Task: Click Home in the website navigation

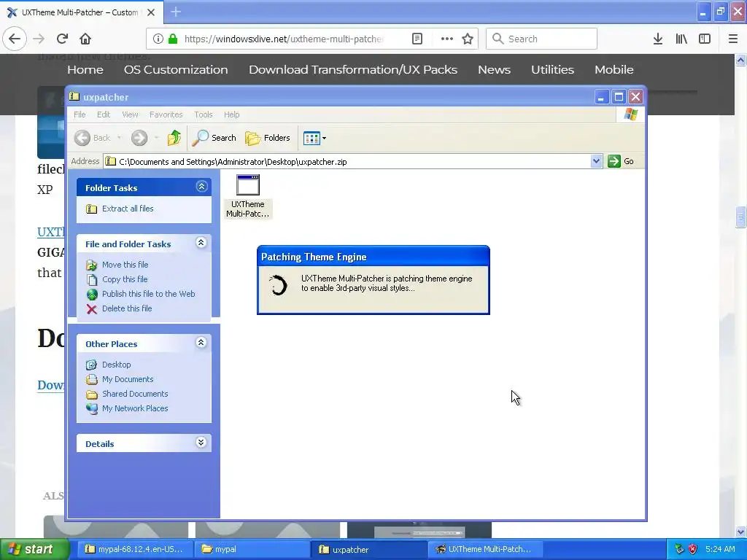Action: click(85, 69)
